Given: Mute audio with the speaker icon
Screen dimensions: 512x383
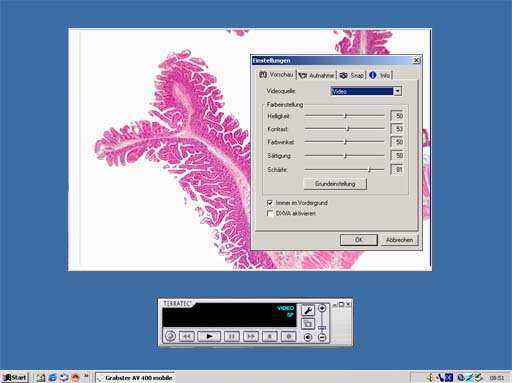Looking at the screenshot, I should pos(308,337).
